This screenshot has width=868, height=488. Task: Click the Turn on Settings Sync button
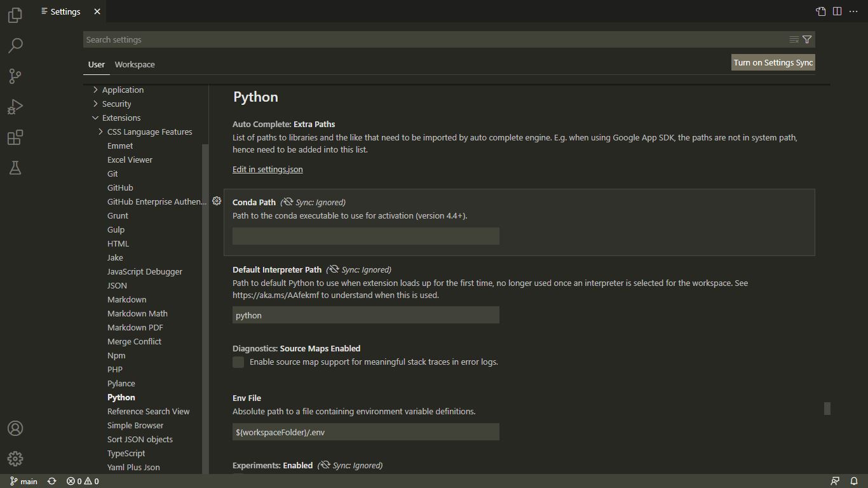pyautogui.click(x=773, y=62)
